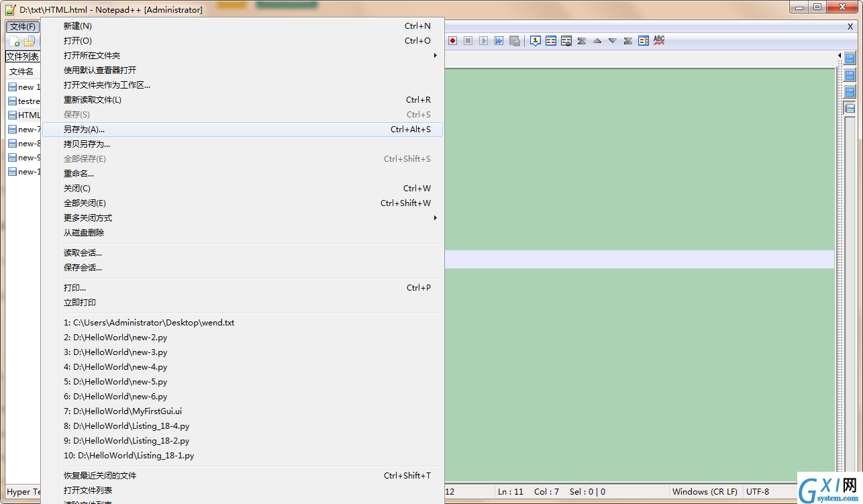Click the down arrow next-difference icon
The image size is (863, 504).
point(613,41)
